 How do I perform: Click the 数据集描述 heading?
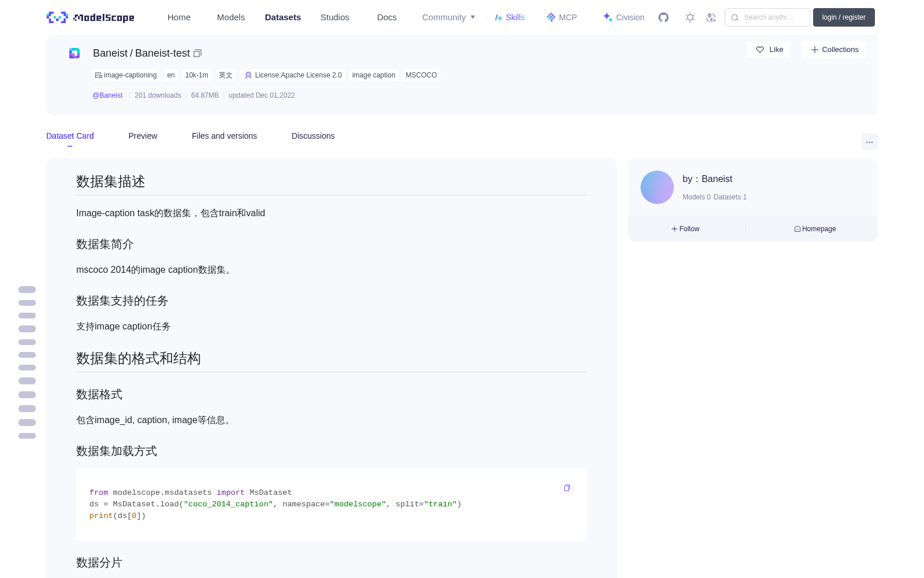click(111, 181)
